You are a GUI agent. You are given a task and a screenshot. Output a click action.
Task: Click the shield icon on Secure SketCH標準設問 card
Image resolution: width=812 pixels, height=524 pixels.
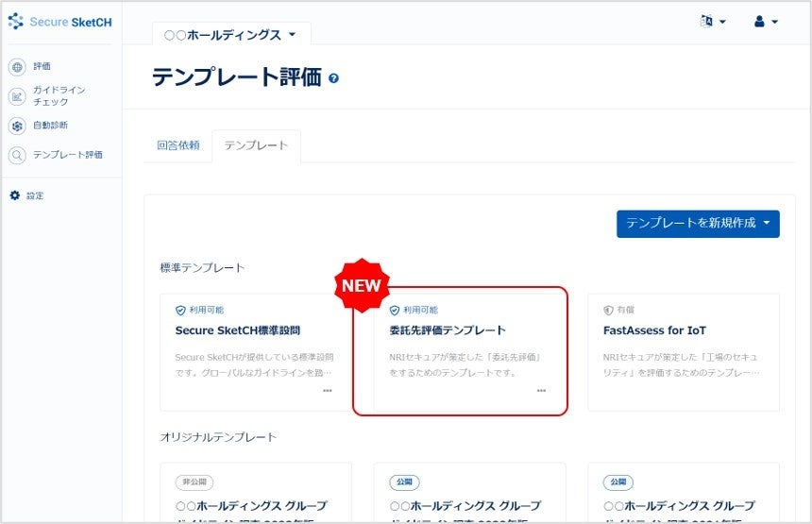[180, 311]
